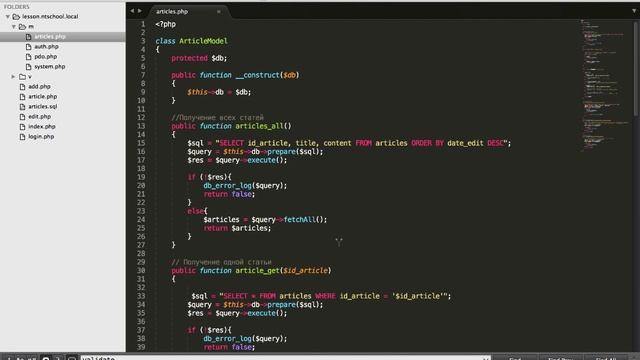The image size is (640, 360).
Task: Click 'db_error_log($query);' on line 20
Action: click(x=245, y=186)
